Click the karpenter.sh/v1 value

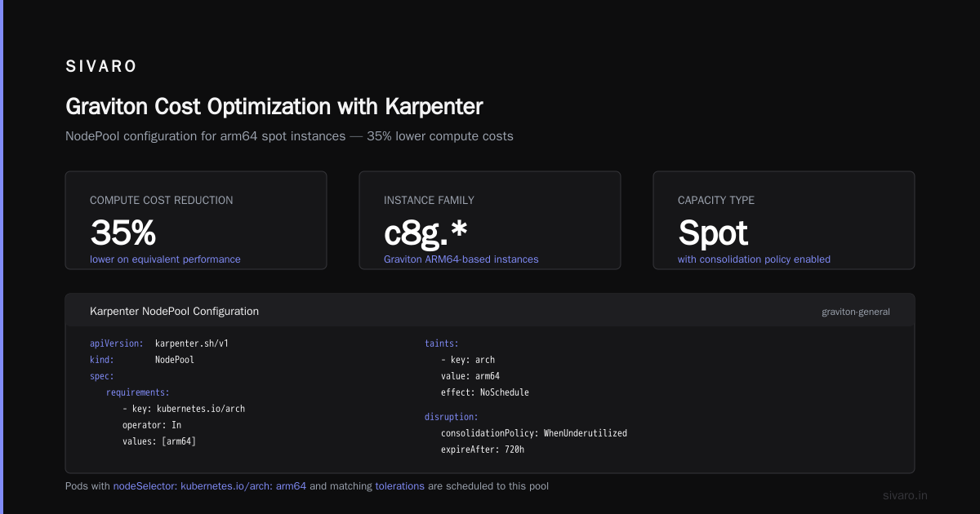192,343
